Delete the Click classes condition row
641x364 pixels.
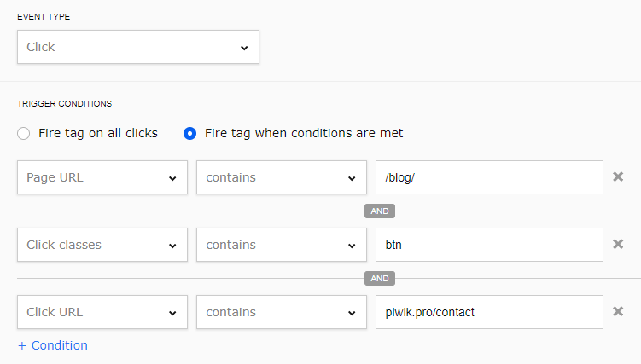[x=619, y=245]
